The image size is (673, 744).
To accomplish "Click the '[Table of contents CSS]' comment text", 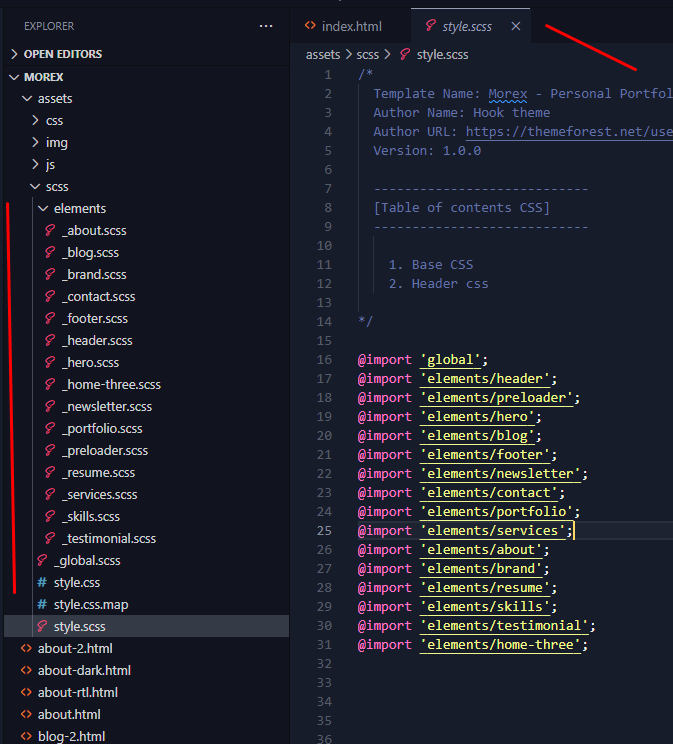I will [x=462, y=207].
